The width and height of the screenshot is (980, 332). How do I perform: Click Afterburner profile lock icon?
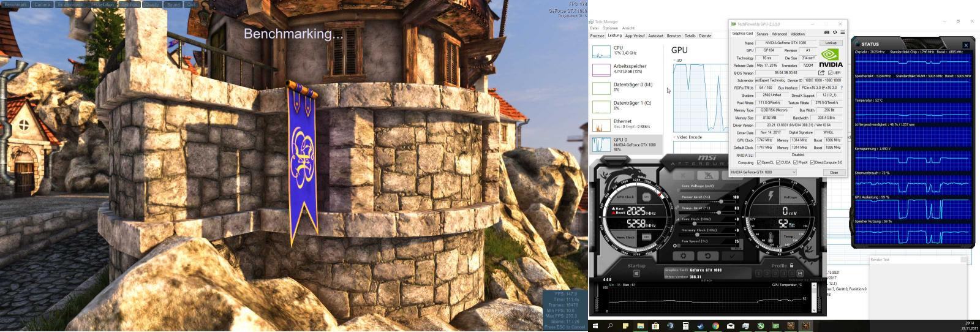pyautogui.click(x=791, y=265)
